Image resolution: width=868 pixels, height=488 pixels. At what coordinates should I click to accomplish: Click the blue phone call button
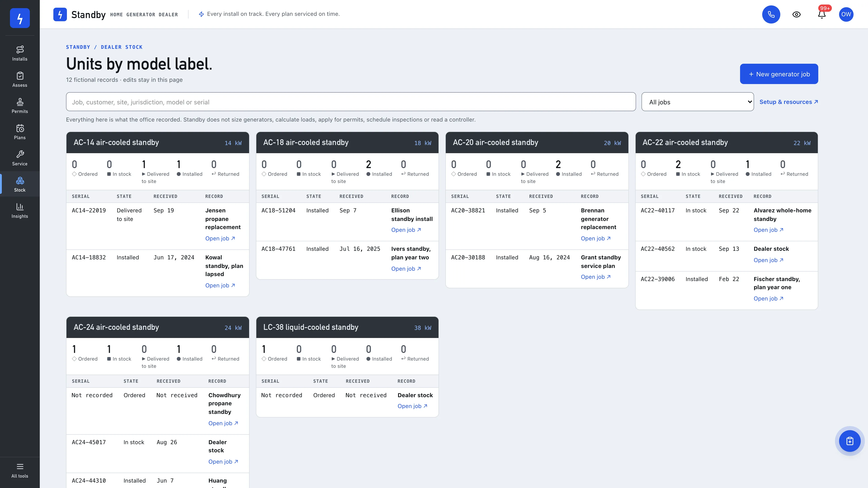point(771,14)
